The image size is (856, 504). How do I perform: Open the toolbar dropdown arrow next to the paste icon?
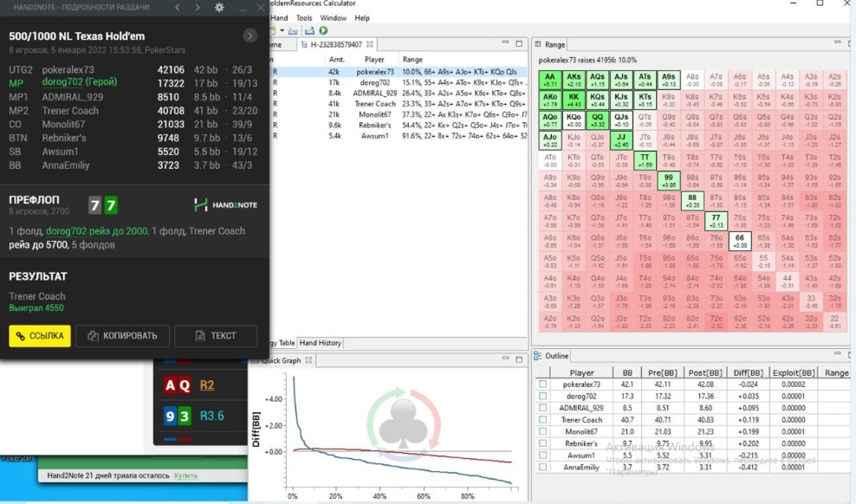tap(282, 30)
